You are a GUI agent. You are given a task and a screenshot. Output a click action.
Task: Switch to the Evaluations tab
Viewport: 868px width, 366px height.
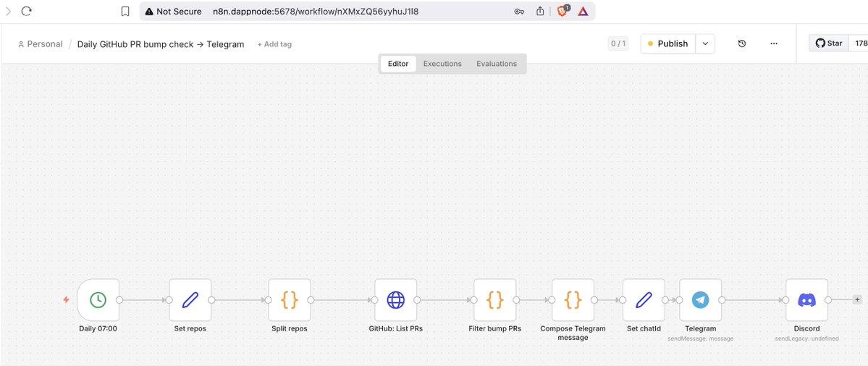point(497,64)
